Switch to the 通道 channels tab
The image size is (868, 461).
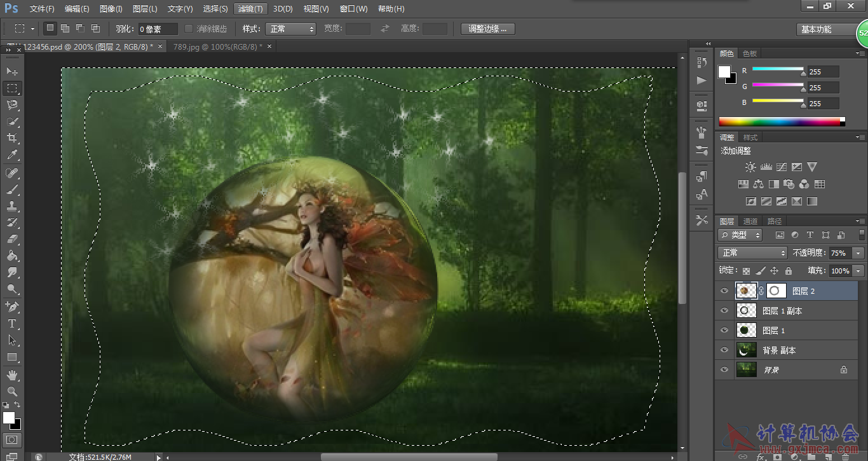coord(750,221)
